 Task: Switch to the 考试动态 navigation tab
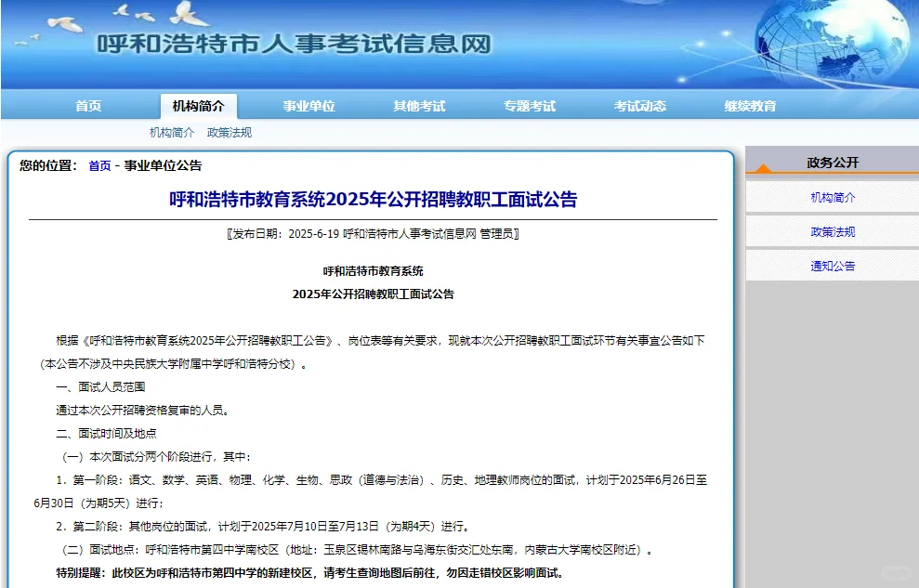coord(639,106)
